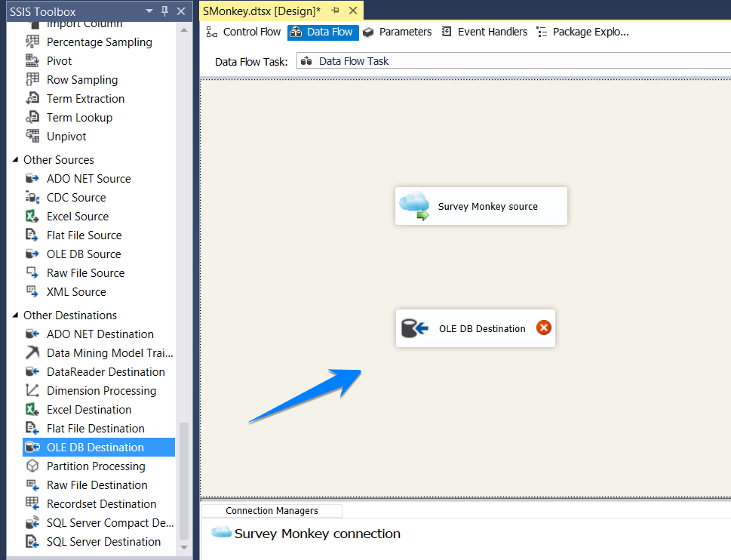Click the CDC Source icon
This screenshot has height=560, width=731.
click(32, 197)
